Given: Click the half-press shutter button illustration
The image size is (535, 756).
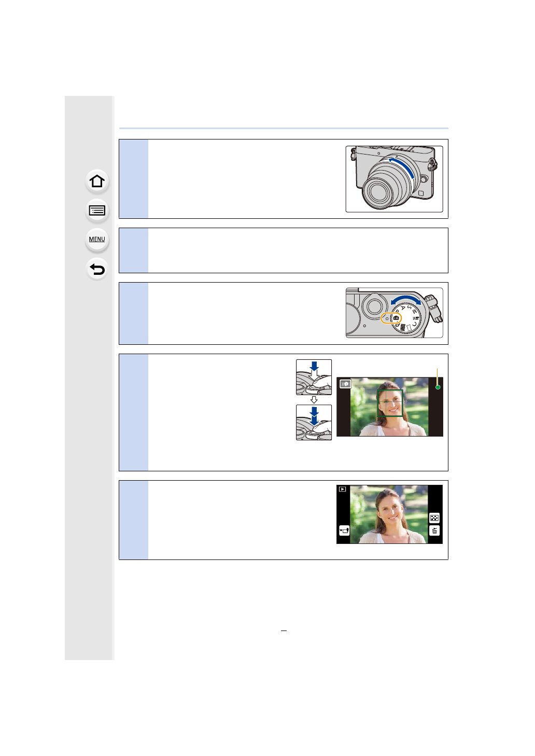Looking at the screenshot, I should click(x=314, y=377).
